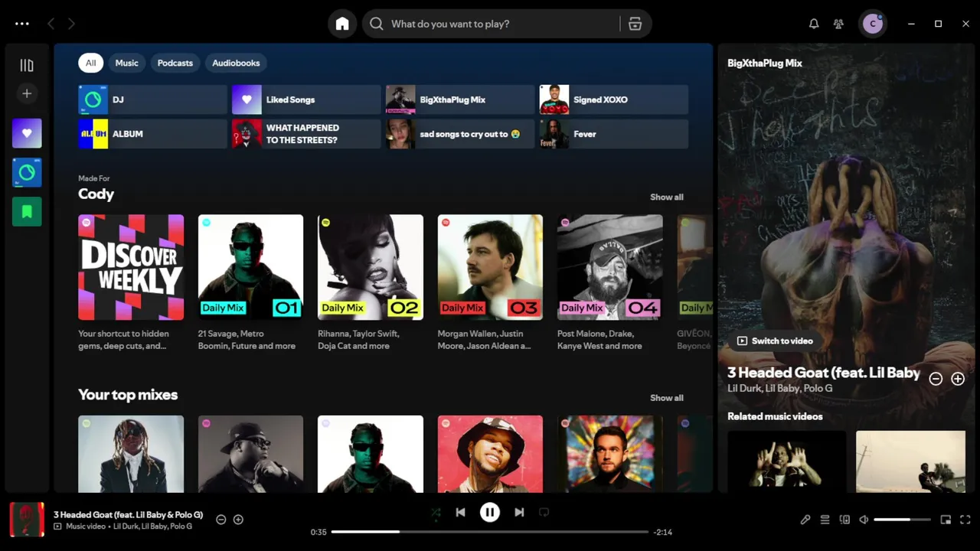The width and height of the screenshot is (980, 551).
Task: Open the DJ sidebar shortcut
Action: coord(27,172)
